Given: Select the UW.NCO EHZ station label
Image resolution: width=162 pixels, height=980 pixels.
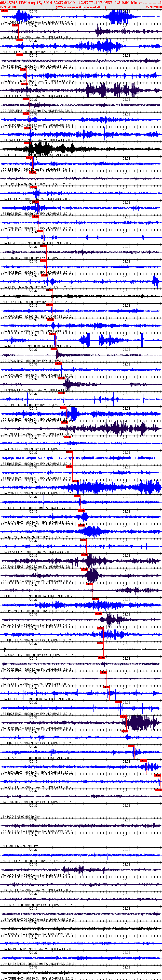Looking at the screenshot, I should coord(37,346).
